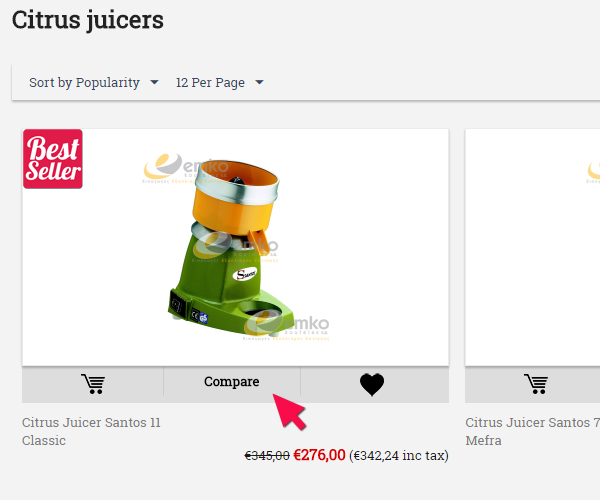Add Santos 11 Classic to cart
Image resolution: width=600 pixels, height=500 pixels.
pyautogui.click(x=93, y=384)
